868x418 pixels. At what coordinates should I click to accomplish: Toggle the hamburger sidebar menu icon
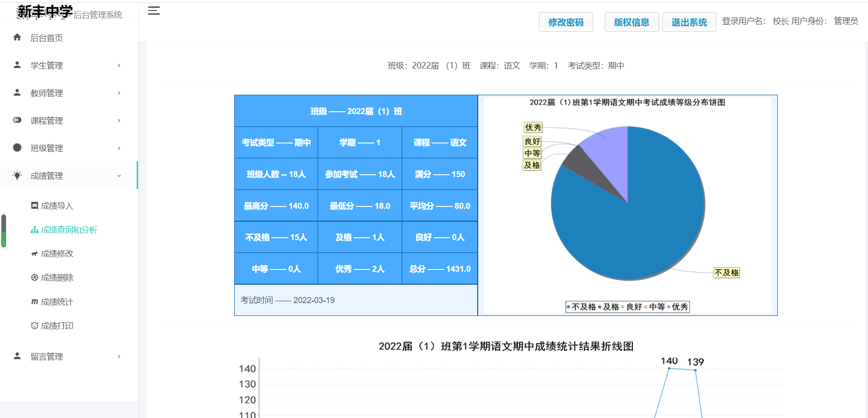154,11
